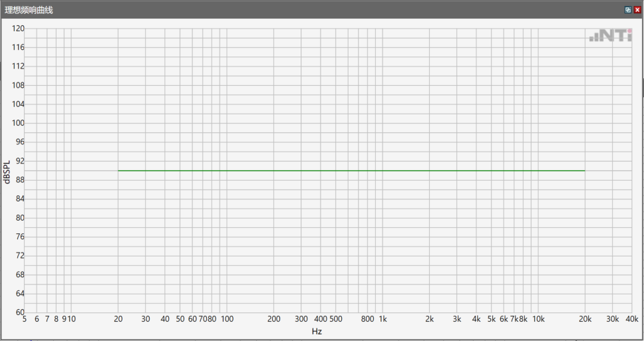Click the left start of the green curve
The width and height of the screenshot is (644, 341).
pos(119,171)
